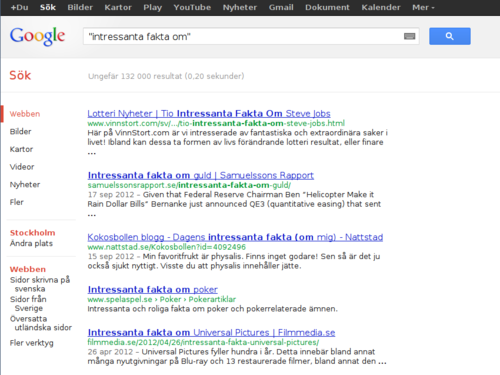Filter by Översatta utländska sidor
Image resolution: width=500 pixels, height=375 pixels.
coord(41,323)
